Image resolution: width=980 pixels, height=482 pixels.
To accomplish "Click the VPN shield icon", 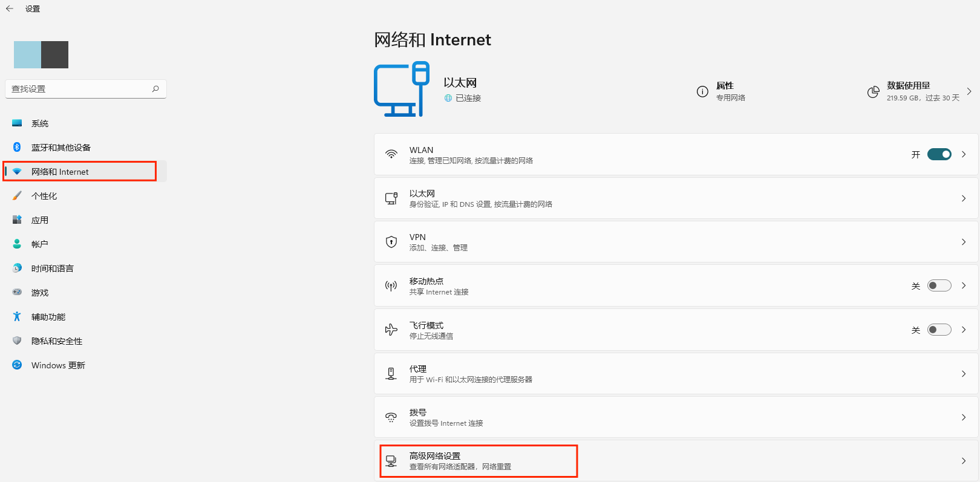I will (391, 242).
